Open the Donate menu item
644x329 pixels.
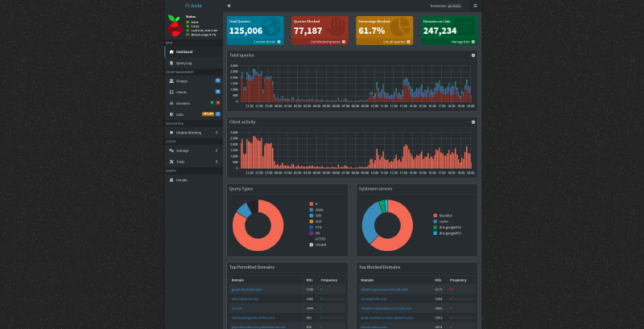point(193,180)
